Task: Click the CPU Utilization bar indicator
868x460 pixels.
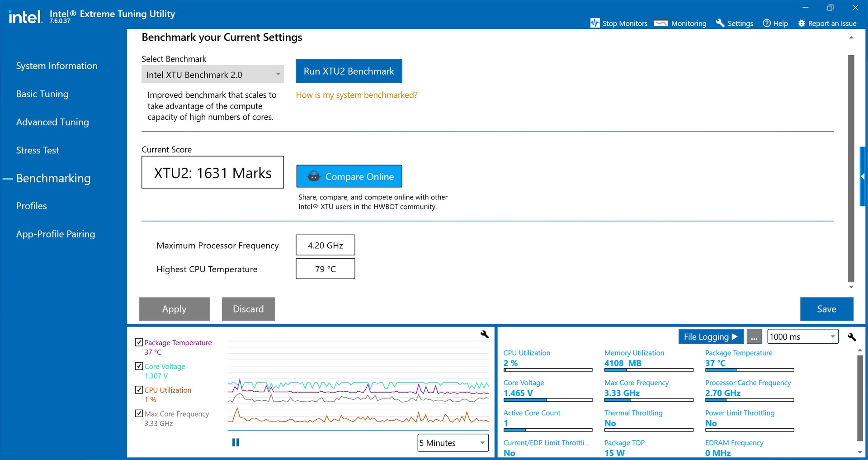Action: tap(548, 370)
